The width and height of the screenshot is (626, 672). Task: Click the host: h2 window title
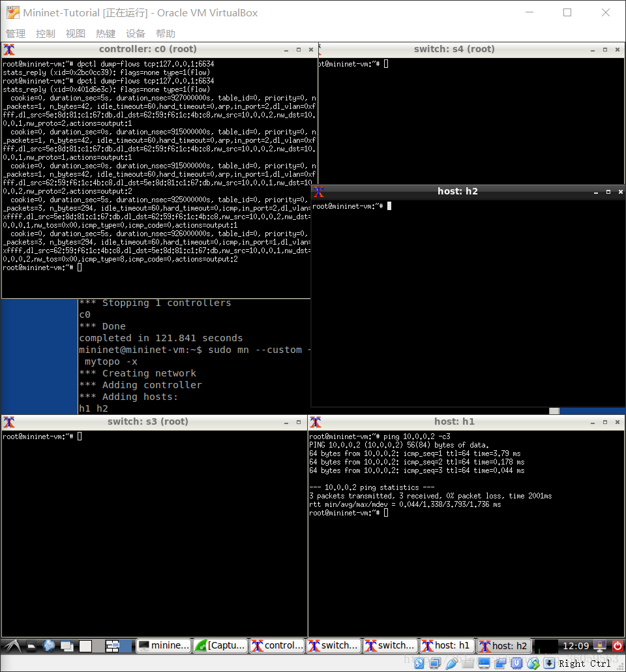pyautogui.click(x=458, y=192)
